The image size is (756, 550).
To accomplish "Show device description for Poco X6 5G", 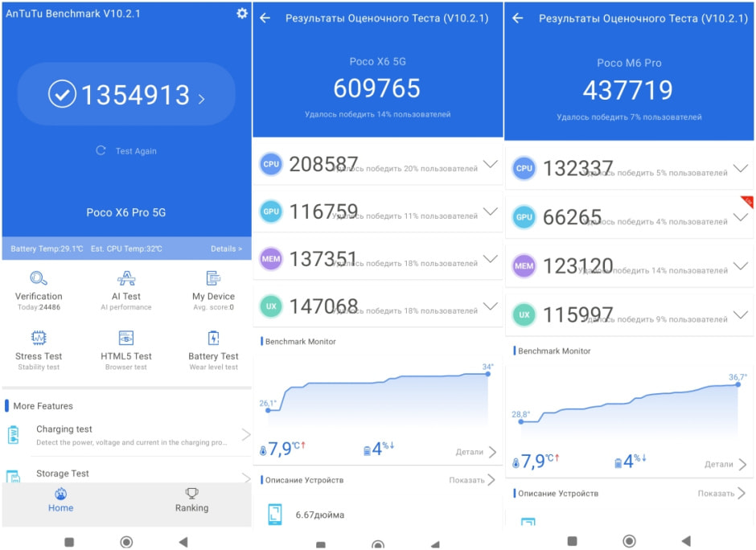I will coord(473,480).
